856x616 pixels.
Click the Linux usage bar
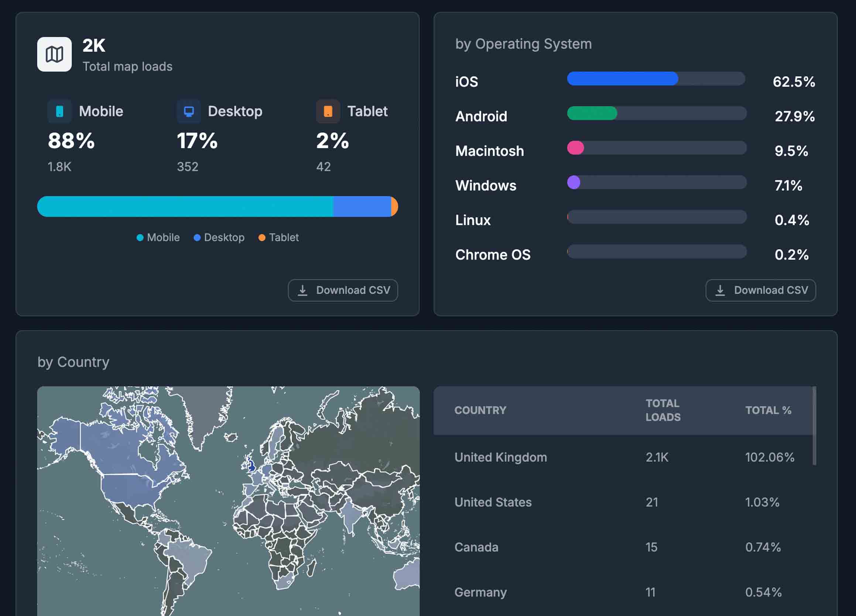click(657, 217)
